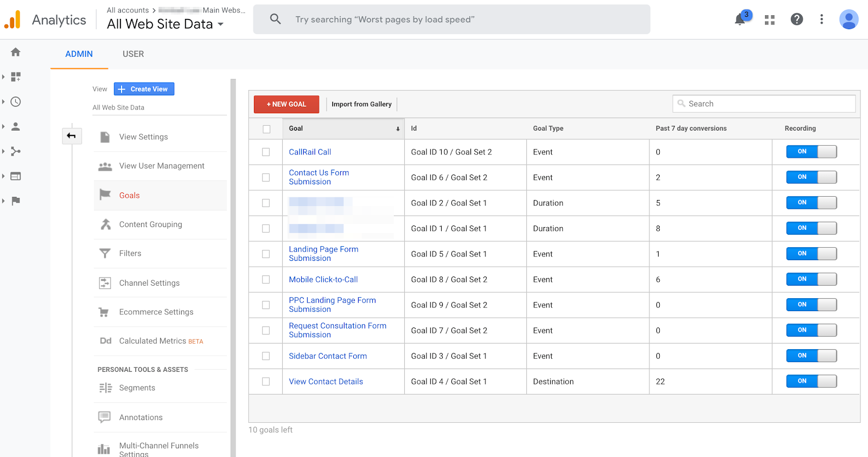Screen dimensions: 868x457
Task: Click the back arrow column button
Action: tap(72, 136)
